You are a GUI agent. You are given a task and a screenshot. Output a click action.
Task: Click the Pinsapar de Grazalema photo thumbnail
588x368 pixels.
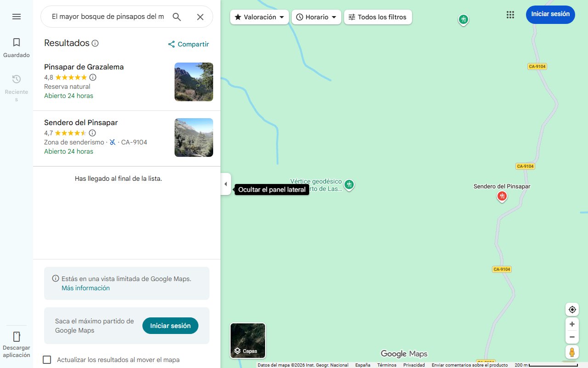(194, 82)
